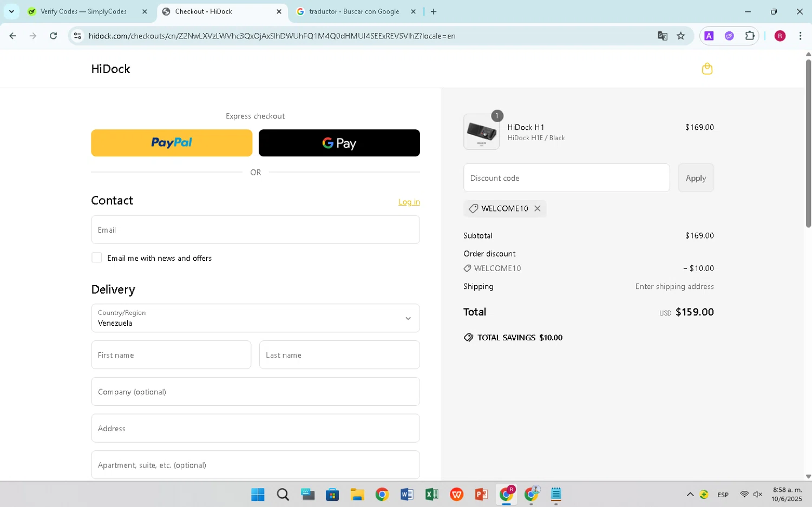Open the muted volume tray icon
The height and width of the screenshot is (507, 812).
tap(758, 494)
